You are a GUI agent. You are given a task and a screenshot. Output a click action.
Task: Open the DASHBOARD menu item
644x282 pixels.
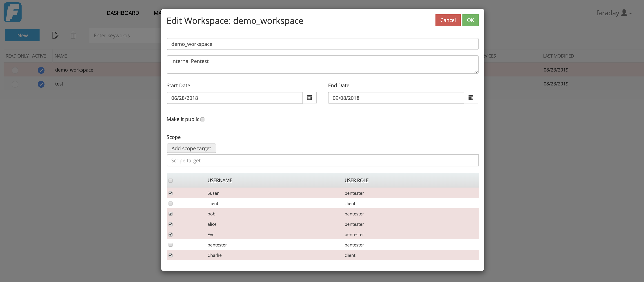[123, 13]
